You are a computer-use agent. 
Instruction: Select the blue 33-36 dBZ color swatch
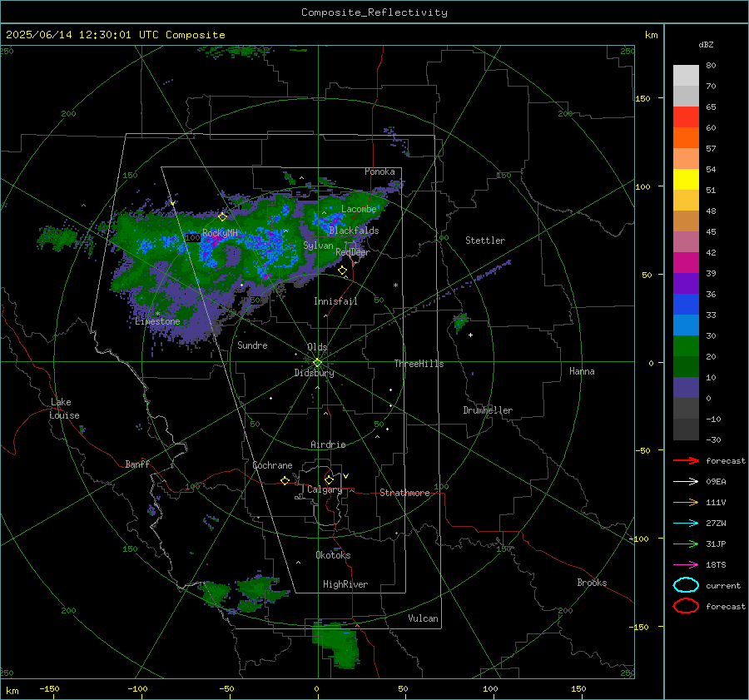pyautogui.click(x=686, y=305)
